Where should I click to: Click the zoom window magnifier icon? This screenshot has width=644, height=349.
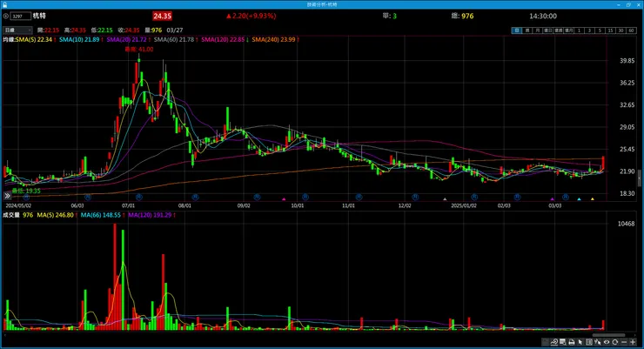click(x=563, y=342)
